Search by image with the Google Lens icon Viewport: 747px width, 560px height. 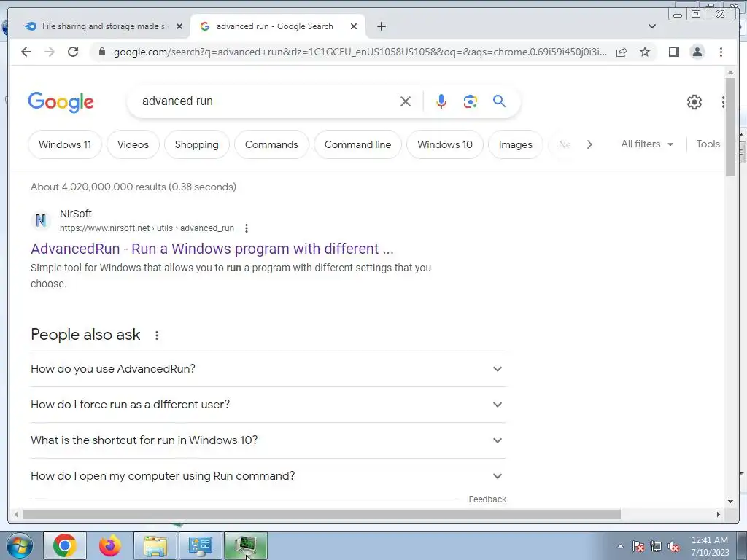(471, 101)
